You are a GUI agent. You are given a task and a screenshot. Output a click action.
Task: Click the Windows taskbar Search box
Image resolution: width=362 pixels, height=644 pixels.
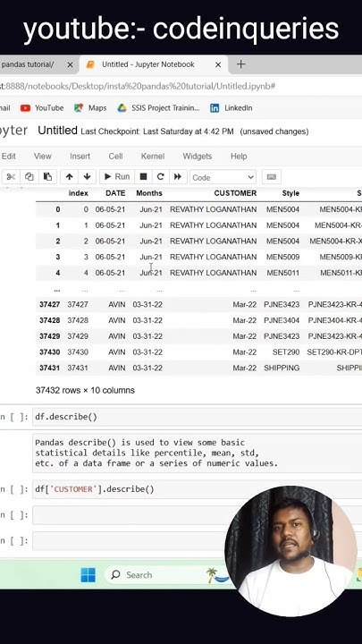tap(164, 575)
